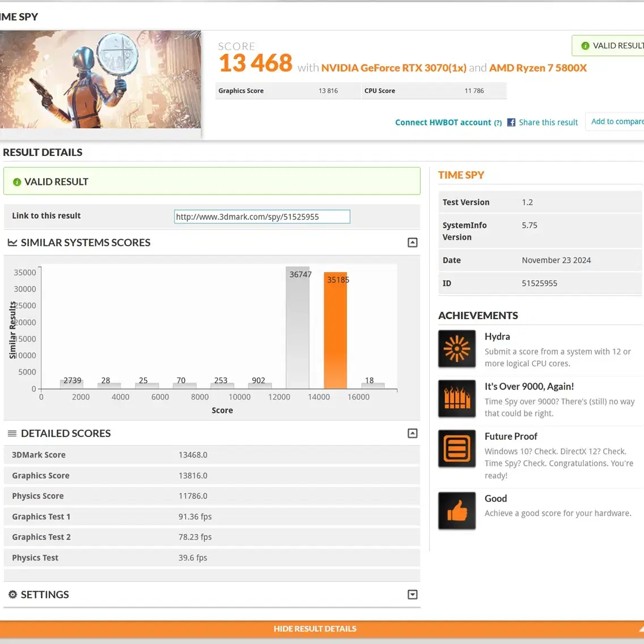This screenshot has height=644, width=644.
Task: Click the top-right Valid Result badge
Action: click(x=608, y=45)
